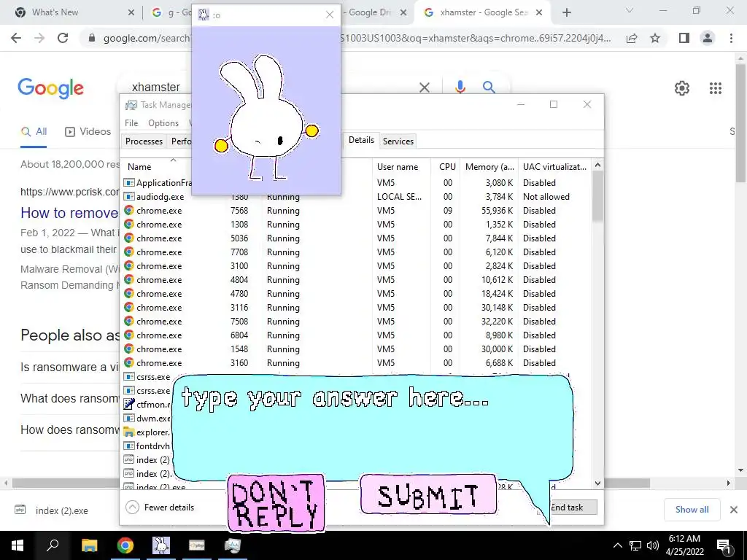This screenshot has width=747, height=560.
Task: Click the pink SUBMIT button
Action: point(428,495)
